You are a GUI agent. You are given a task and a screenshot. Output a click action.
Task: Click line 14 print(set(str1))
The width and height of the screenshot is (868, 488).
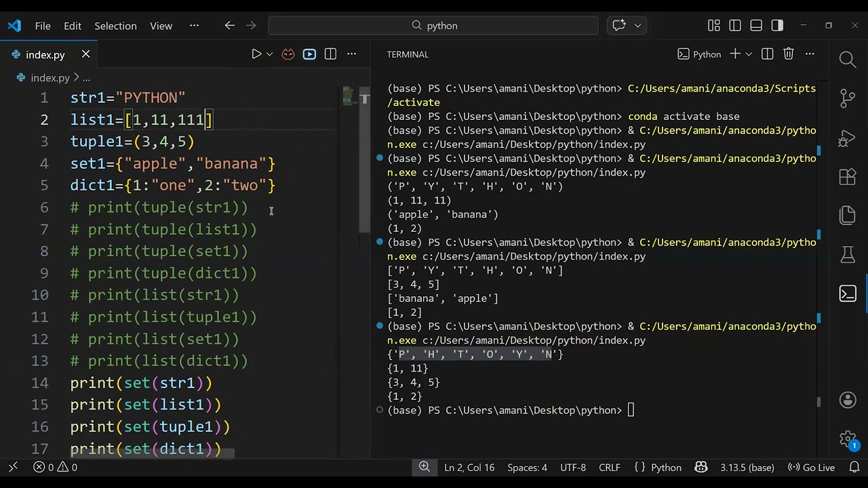pos(141,383)
